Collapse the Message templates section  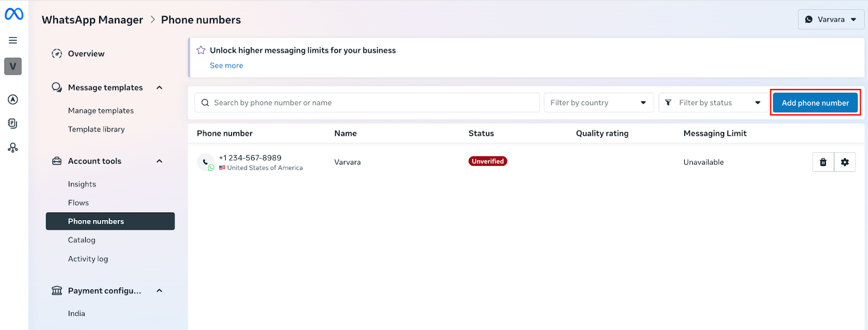159,88
